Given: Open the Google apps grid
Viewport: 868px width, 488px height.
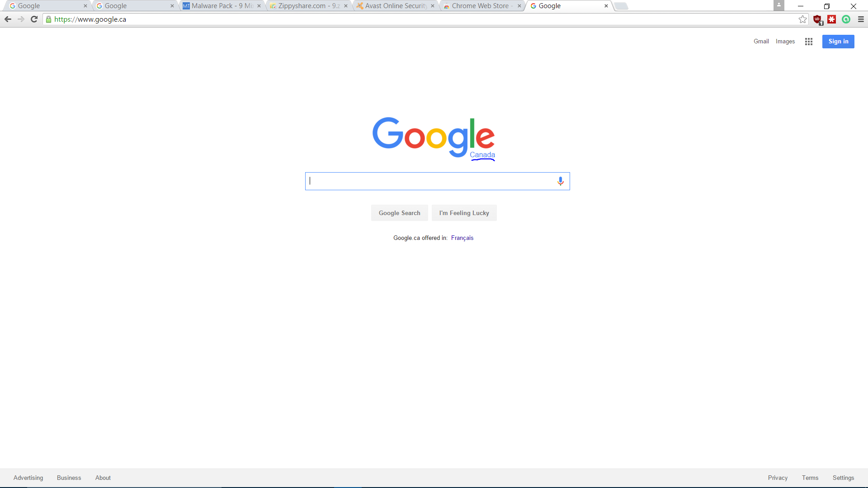Looking at the screenshot, I should (x=809, y=42).
